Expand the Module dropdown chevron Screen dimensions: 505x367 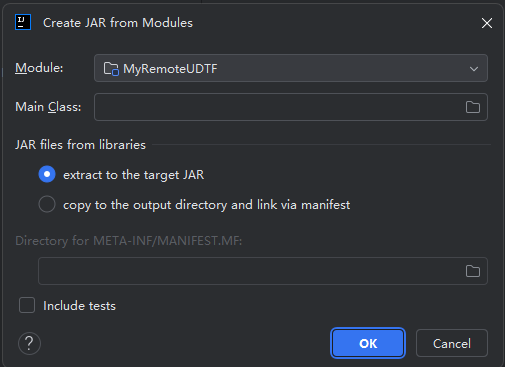pyautogui.click(x=474, y=69)
